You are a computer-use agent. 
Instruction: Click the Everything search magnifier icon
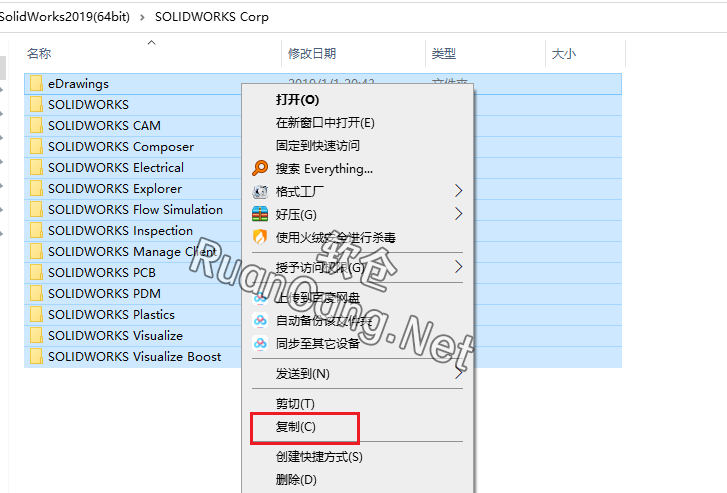[260, 168]
